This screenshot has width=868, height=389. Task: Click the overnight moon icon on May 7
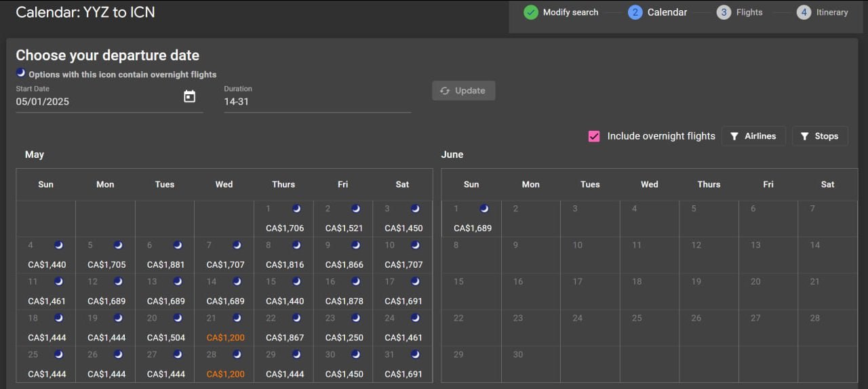[x=237, y=245]
